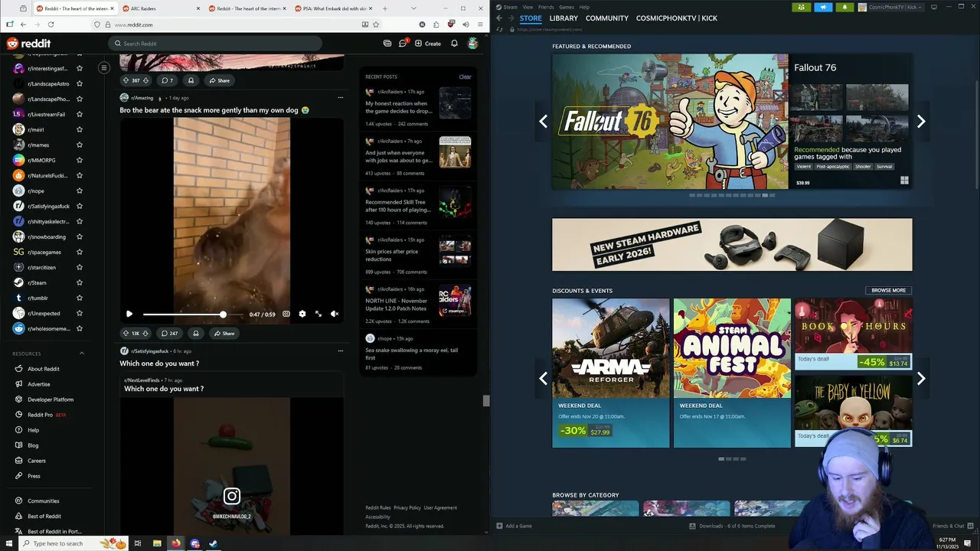Open Steam notifications bell

(x=845, y=7)
